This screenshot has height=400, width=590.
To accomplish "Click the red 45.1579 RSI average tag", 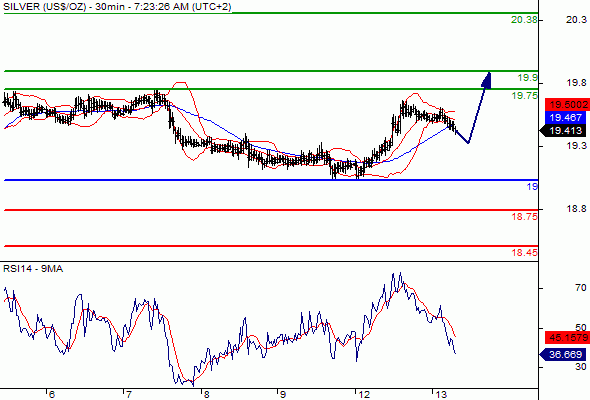I will [x=567, y=338].
